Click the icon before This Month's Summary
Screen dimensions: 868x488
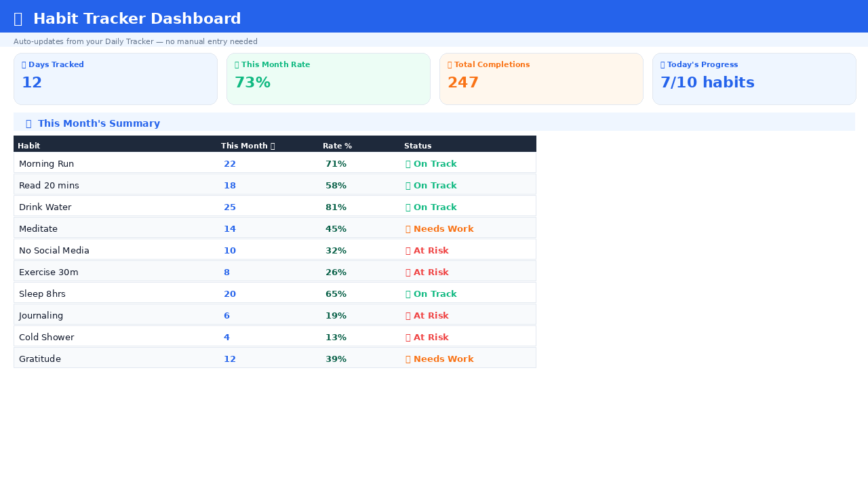28,123
